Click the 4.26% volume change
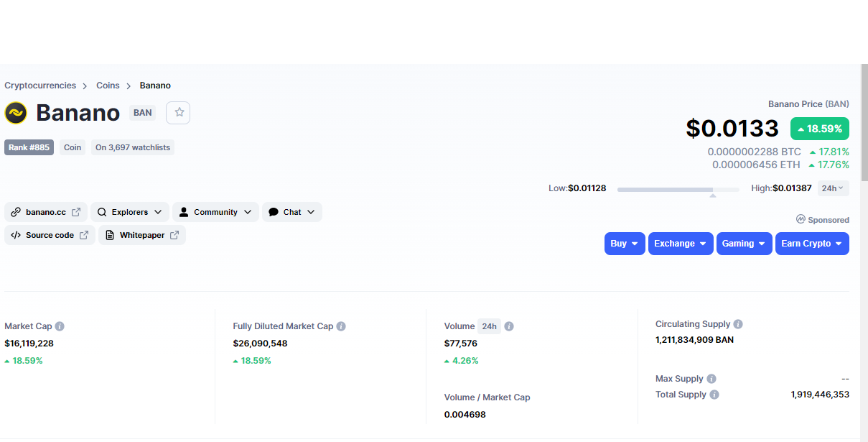This screenshot has width=868, height=442. tap(461, 361)
